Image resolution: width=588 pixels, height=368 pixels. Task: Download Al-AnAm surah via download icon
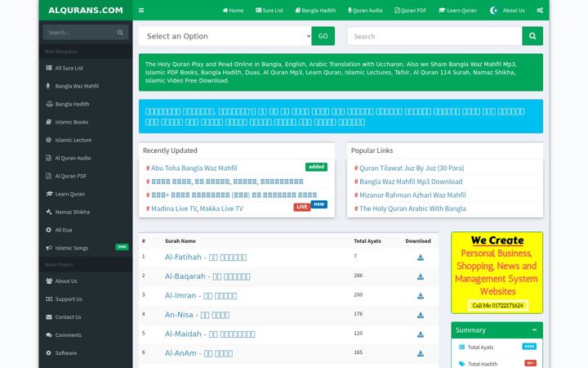click(421, 353)
